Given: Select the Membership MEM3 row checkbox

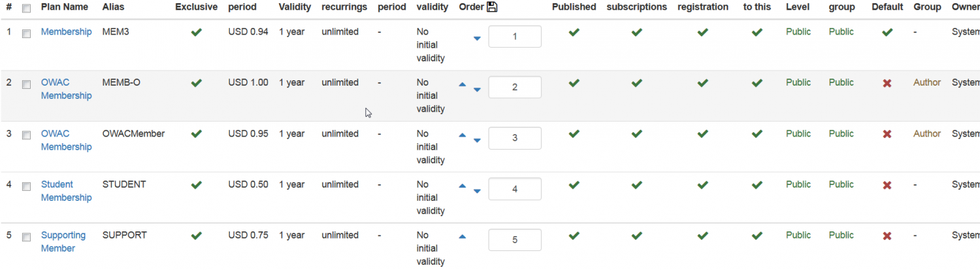Looking at the screenshot, I should pyautogui.click(x=26, y=33).
